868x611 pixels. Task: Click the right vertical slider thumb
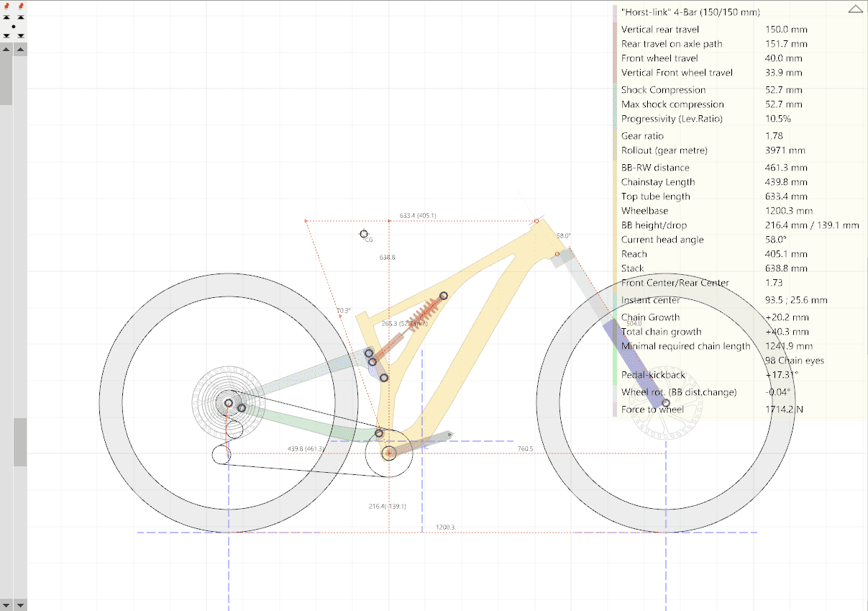(x=20, y=441)
